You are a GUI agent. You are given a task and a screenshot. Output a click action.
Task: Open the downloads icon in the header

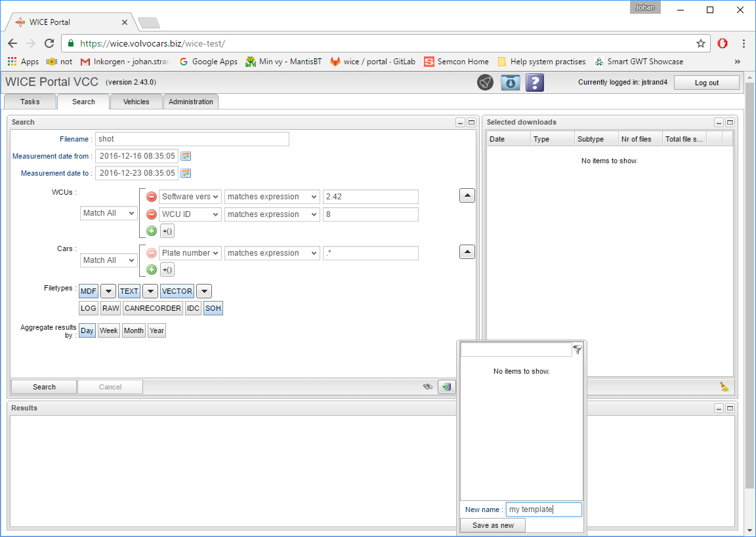(510, 83)
